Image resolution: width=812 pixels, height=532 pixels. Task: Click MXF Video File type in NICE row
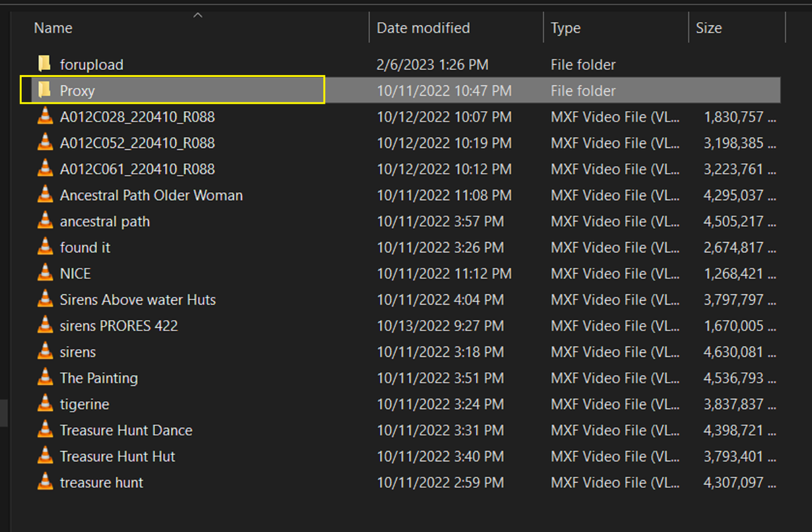(616, 273)
